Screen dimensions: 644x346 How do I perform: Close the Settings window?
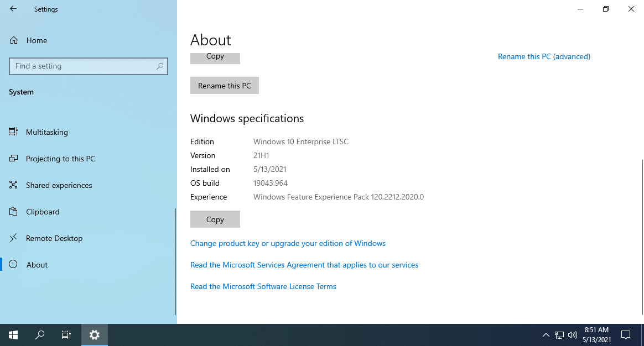[x=631, y=9]
